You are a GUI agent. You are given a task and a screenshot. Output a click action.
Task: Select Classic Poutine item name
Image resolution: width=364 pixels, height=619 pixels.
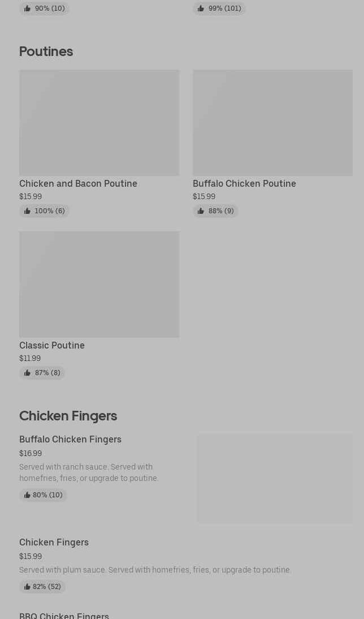click(52, 345)
